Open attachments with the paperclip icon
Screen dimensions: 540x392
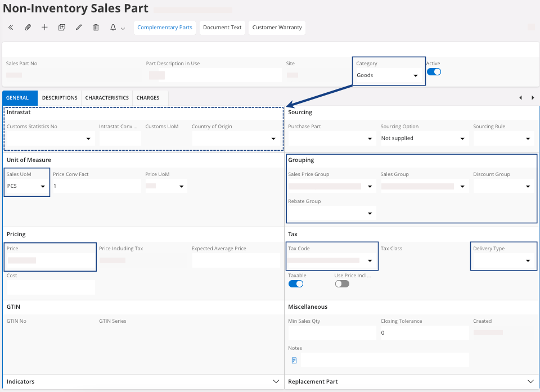(28, 28)
